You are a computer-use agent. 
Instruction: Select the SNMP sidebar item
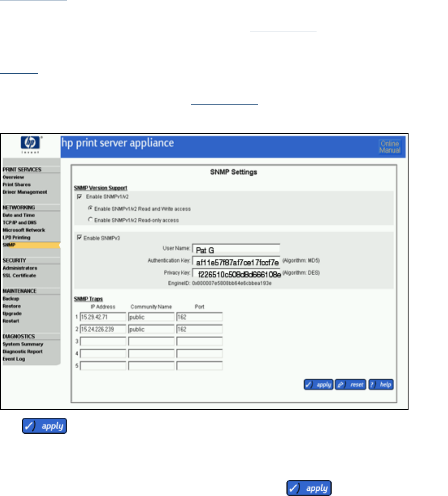(9, 245)
